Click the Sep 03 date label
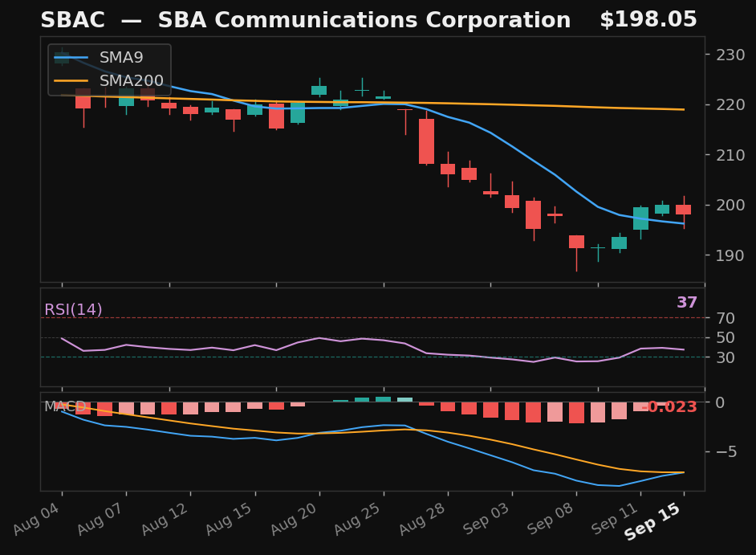The height and width of the screenshot is (555, 756). click(487, 518)
